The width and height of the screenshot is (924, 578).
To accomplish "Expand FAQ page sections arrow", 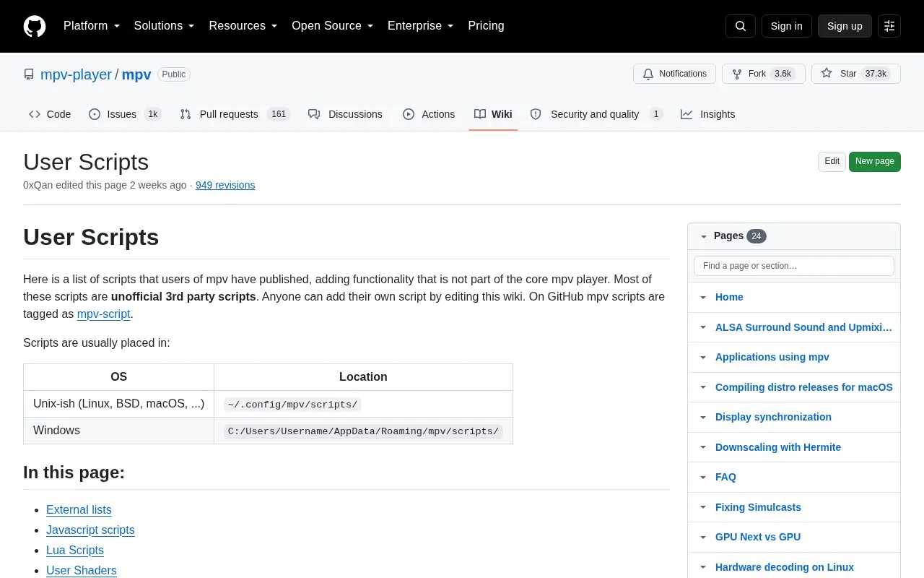I will (x=703, y=477).
